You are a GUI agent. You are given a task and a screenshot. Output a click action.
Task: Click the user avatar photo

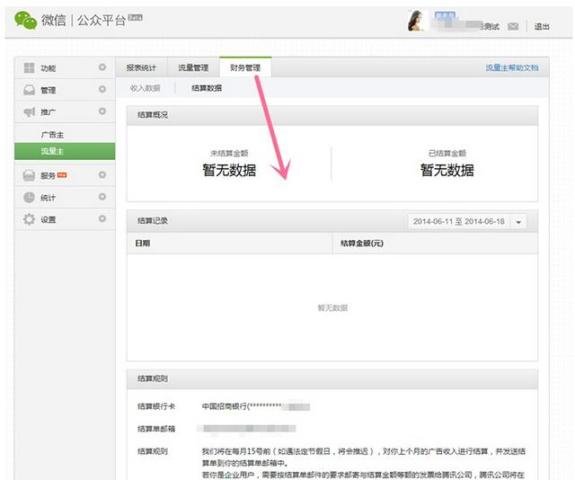pyautogui.click(x=416, y=21)
